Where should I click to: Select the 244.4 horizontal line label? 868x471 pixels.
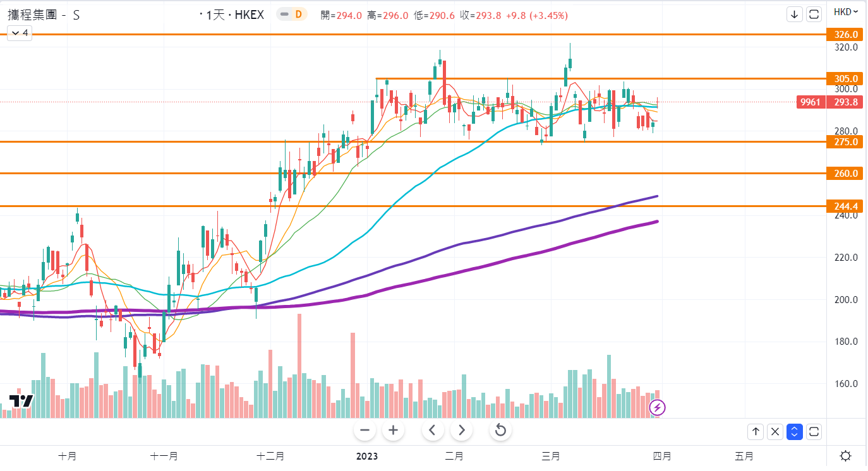coord(845,206)
